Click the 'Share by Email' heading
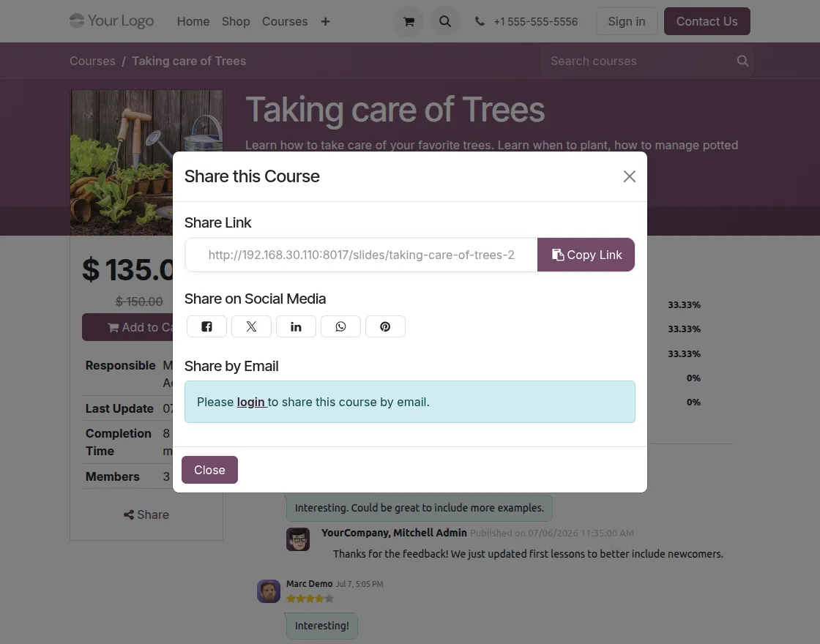The image size is (820, 644). click(x=231, y=367)
